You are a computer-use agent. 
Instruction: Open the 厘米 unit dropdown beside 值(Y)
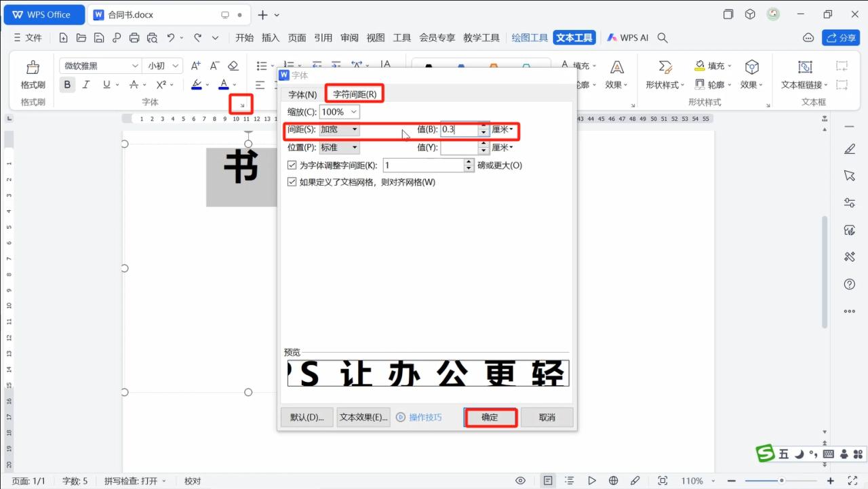[x=502, y=147]
